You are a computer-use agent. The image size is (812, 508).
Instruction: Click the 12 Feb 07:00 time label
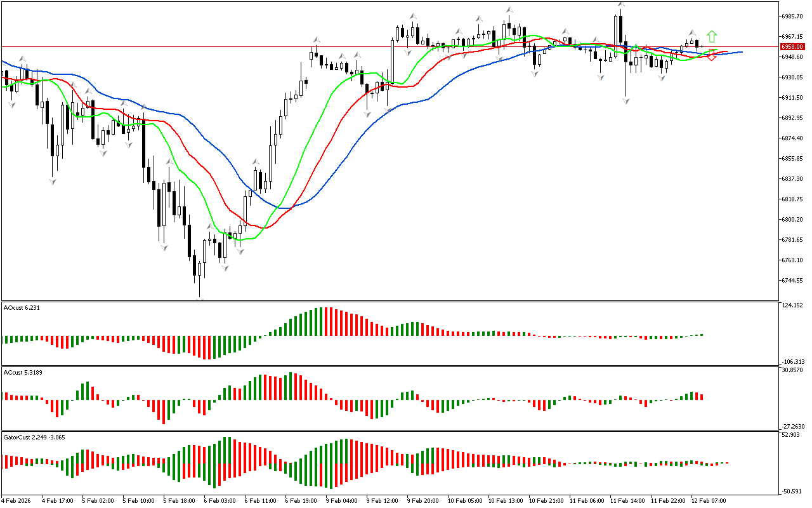tap(709, 500)
